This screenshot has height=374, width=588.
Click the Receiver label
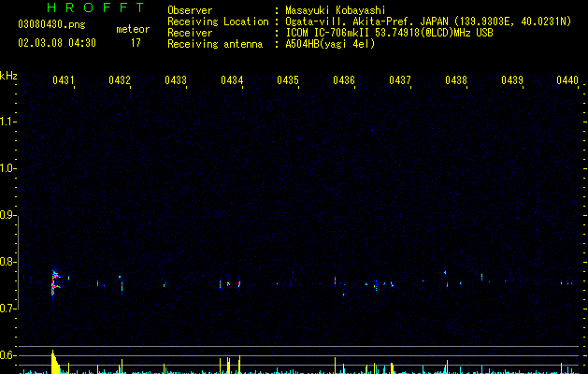190,33
